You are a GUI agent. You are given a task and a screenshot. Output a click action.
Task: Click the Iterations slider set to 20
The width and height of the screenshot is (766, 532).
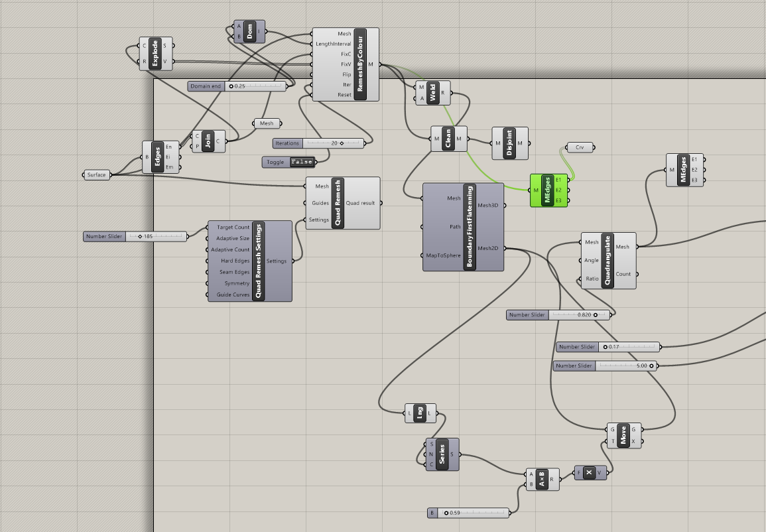point(318,143)
